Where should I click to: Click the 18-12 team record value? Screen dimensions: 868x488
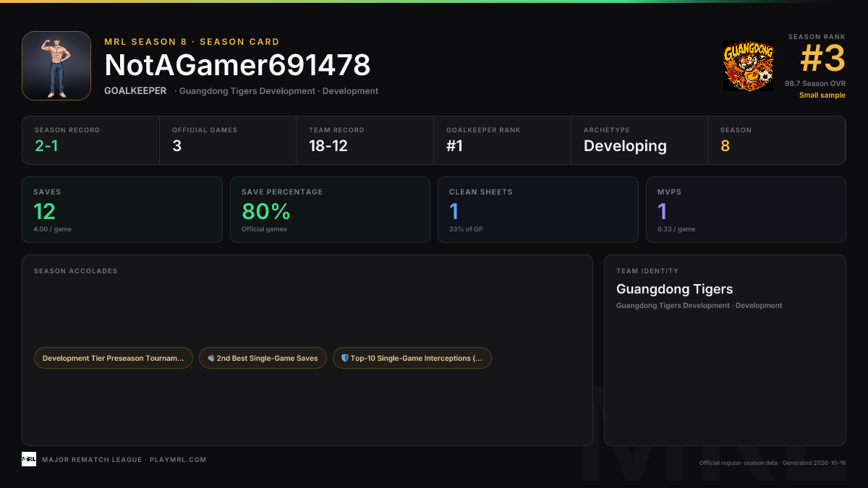tap(328, 146)
